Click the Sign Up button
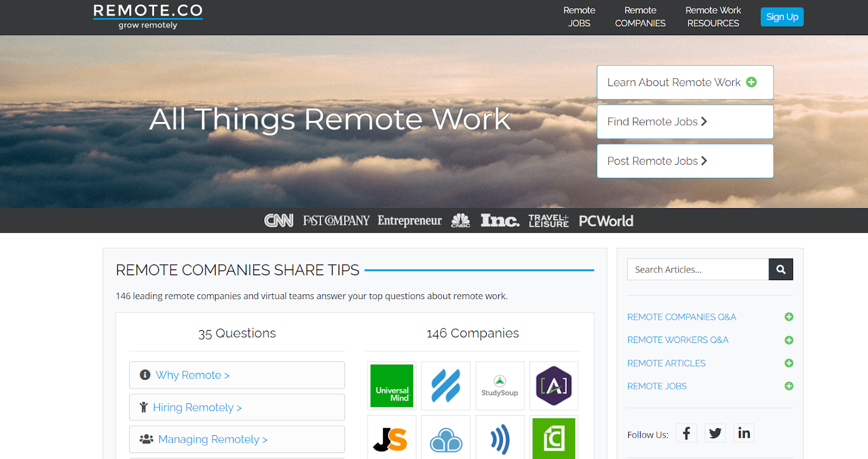868x459 pixels. (x=782, y=17)
